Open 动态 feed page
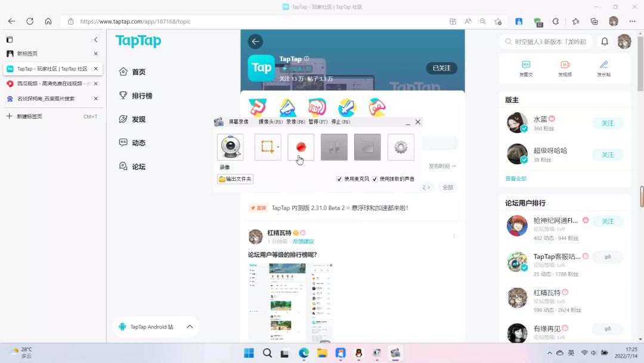644x363 pixels. point(132,143)
